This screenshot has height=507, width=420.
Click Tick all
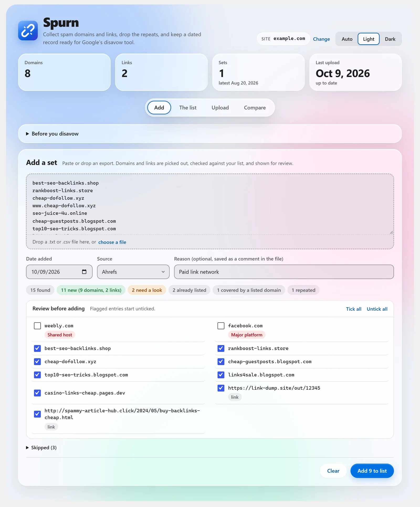(354, 309)
